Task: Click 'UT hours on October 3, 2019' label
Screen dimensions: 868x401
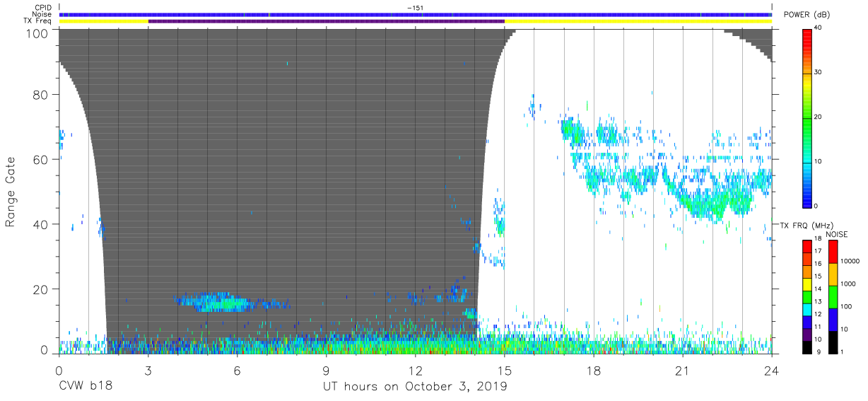Action: click(x=415, y=387)
